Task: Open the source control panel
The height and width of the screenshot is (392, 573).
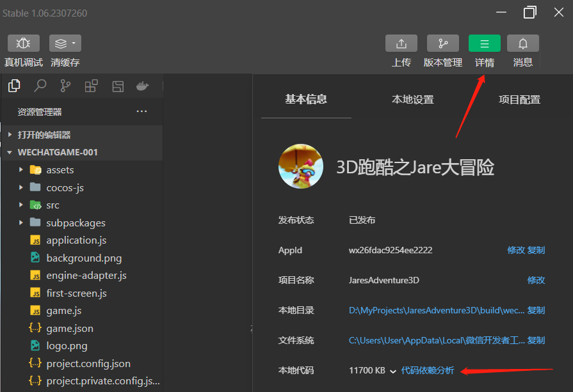Action: [x=65, y=85]
